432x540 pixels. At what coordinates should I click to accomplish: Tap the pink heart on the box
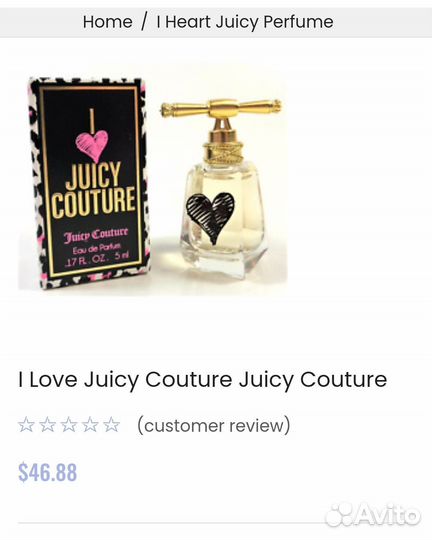coord(92,146)
